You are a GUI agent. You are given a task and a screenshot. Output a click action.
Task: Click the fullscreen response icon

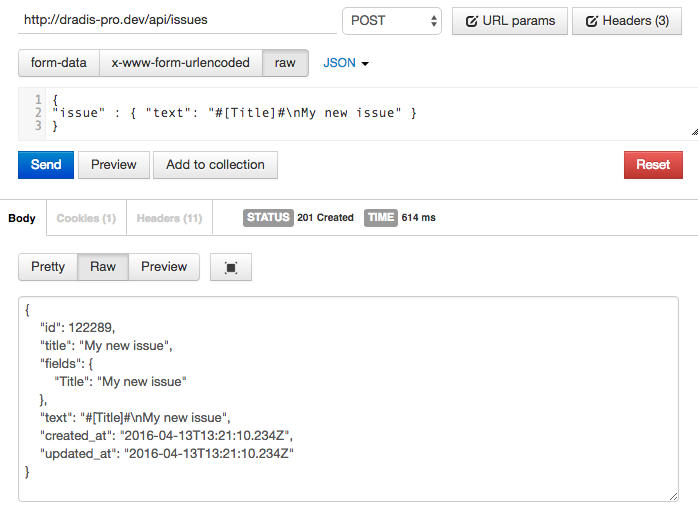pos(231,268)
